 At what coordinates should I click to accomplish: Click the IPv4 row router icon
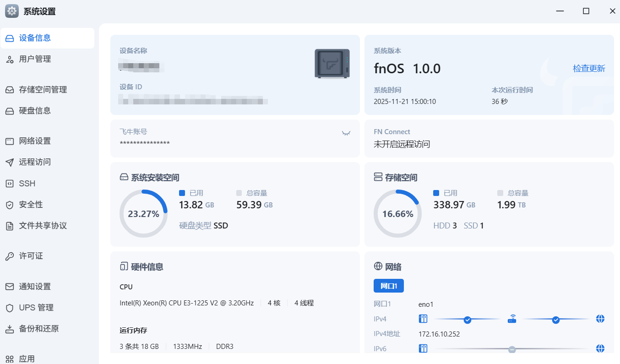(x=512, y=319)
